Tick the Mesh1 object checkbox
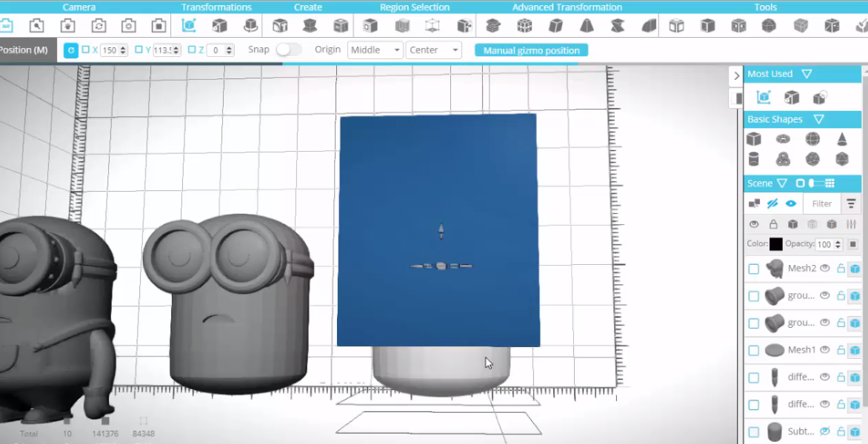 [753, 350]
